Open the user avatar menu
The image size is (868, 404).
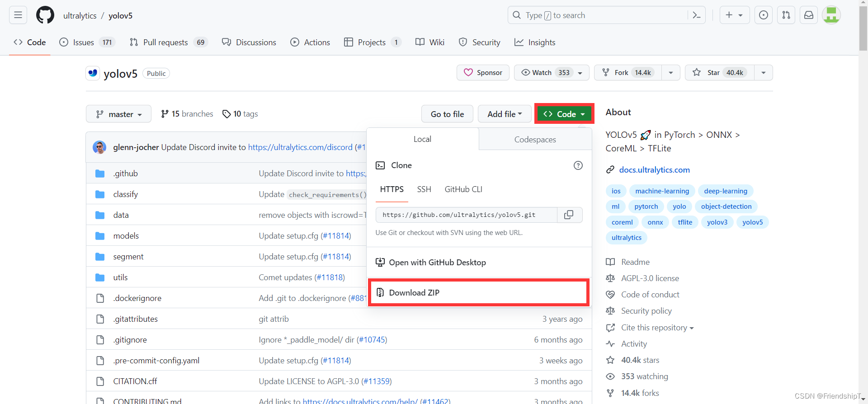click(831, 15)
